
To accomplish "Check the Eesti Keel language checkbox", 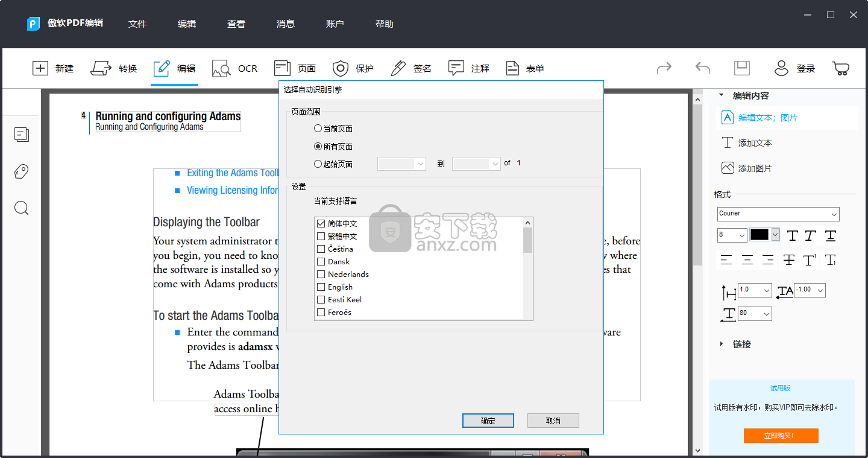I will [321, 299].
